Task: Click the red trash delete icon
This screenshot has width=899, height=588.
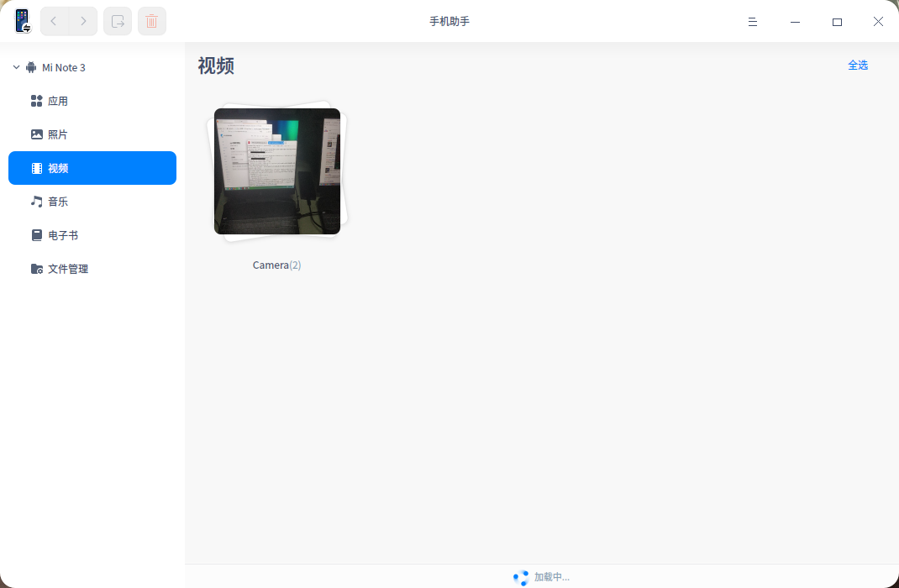Action: point(152,21)
